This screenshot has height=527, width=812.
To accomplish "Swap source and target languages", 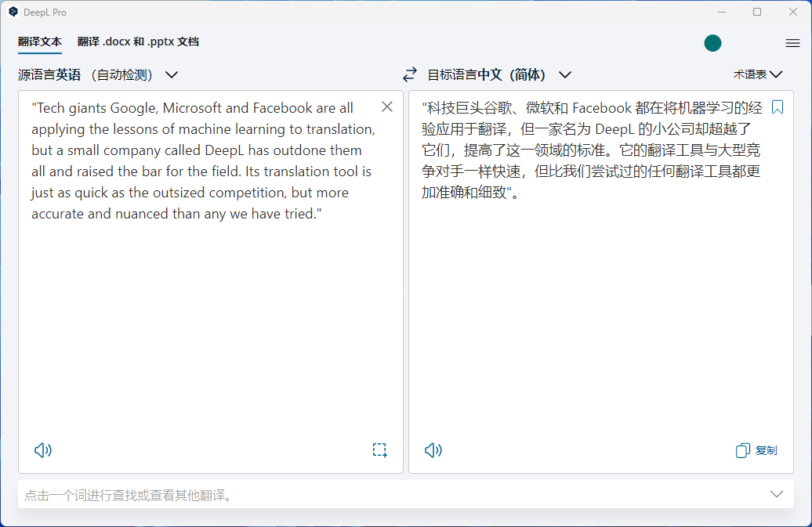I will click(410, 75).
